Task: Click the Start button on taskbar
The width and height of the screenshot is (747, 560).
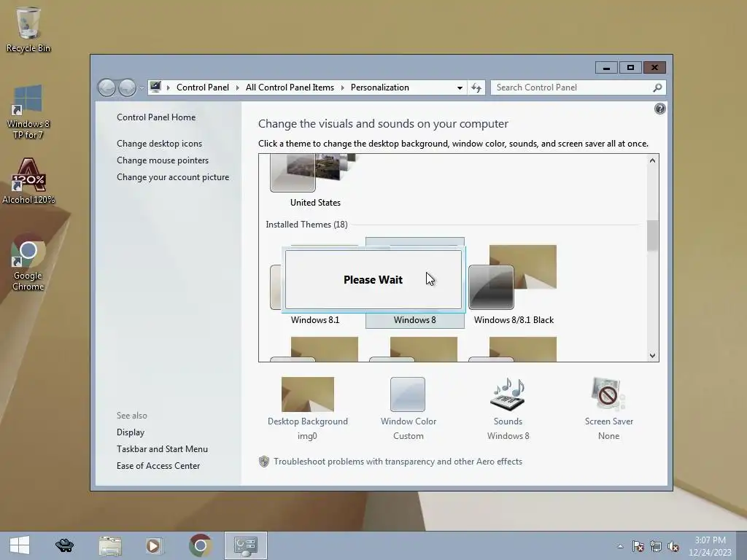Action: [x=20, y=545]
